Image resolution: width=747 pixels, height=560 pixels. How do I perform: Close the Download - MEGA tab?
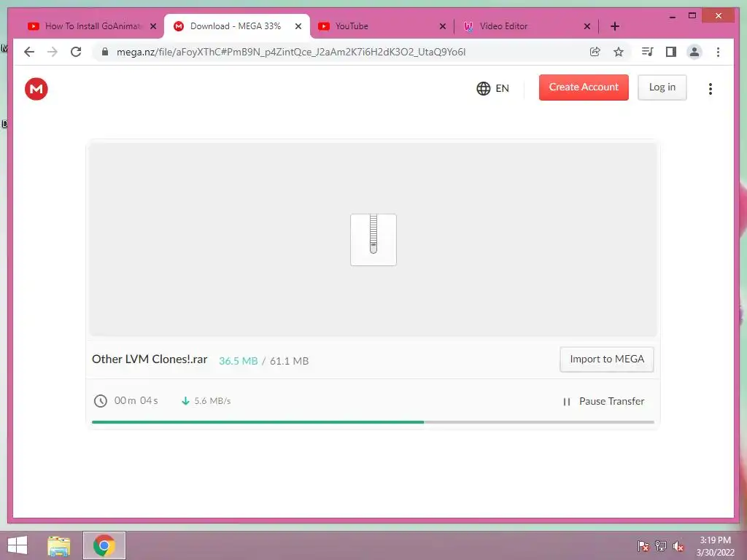click(298, 26)
